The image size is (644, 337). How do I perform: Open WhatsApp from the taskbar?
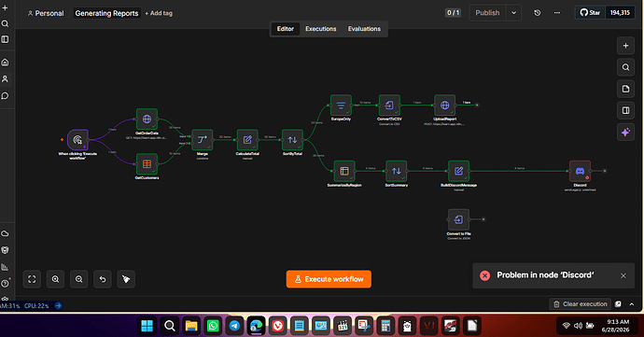tap(213, 326)
